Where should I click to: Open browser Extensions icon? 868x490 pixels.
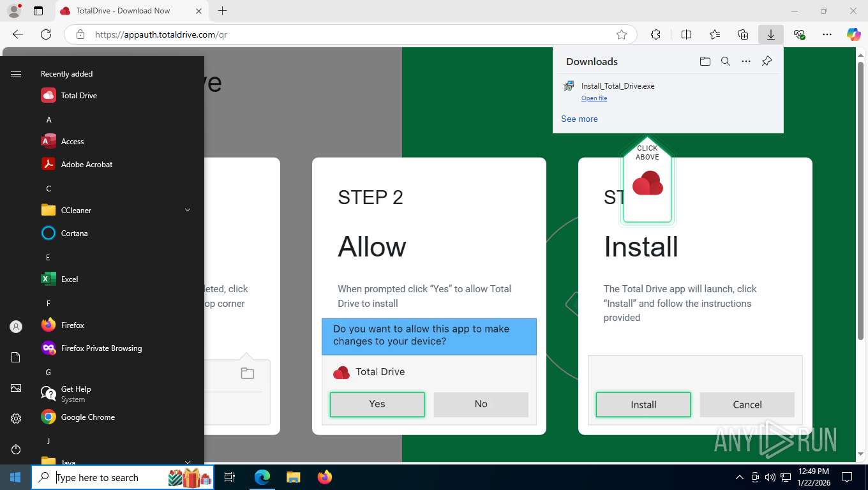[x=655, y=34]
